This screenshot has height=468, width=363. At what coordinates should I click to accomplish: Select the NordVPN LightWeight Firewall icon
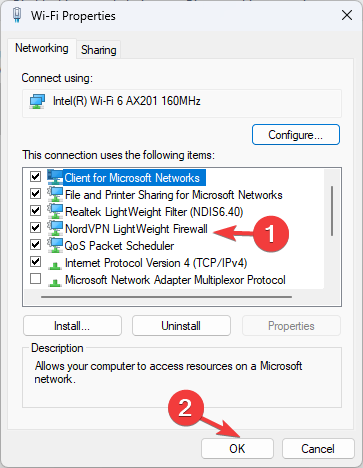coord(55,228)
